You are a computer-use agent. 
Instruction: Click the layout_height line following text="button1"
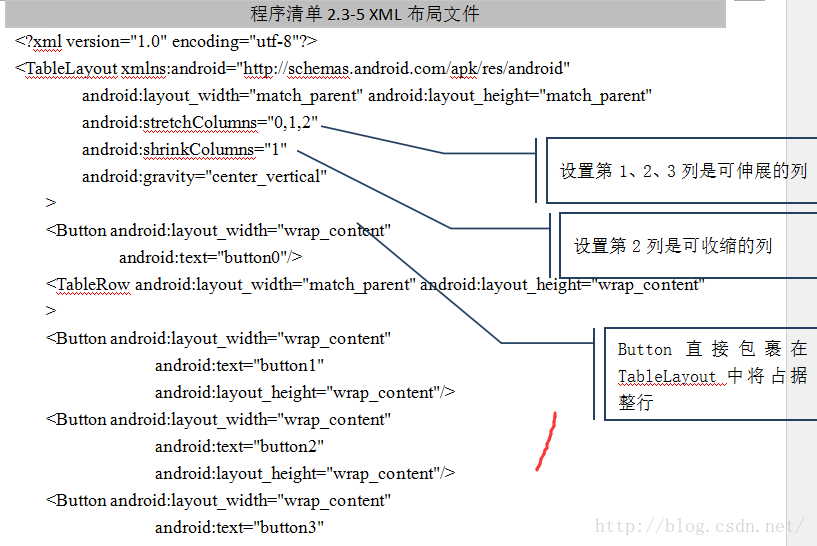click(305, 393)
